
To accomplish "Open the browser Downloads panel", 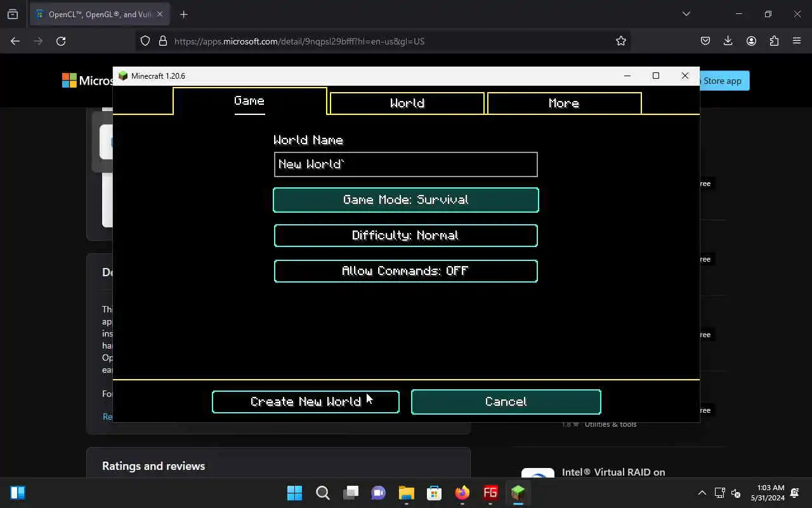I will [x=728, y=41].
